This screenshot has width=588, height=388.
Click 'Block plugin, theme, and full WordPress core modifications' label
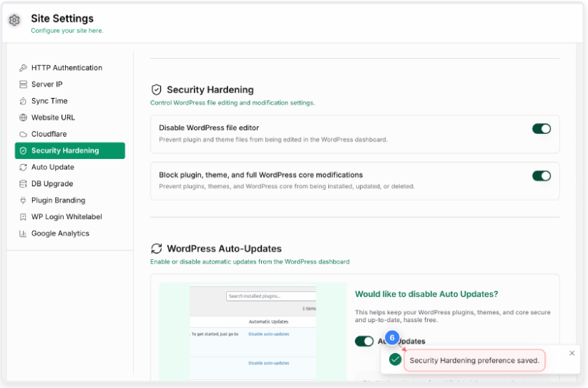[x=260, y=175]
